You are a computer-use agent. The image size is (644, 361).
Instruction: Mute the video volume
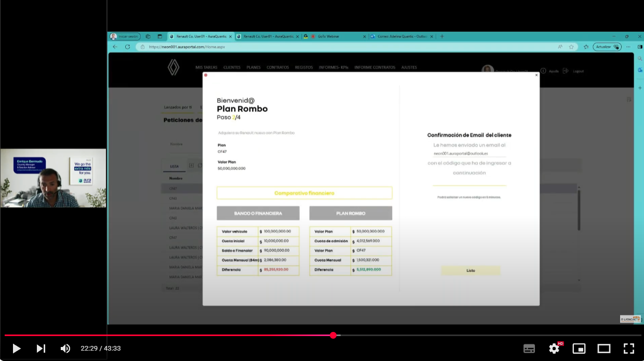click(65, 349)
